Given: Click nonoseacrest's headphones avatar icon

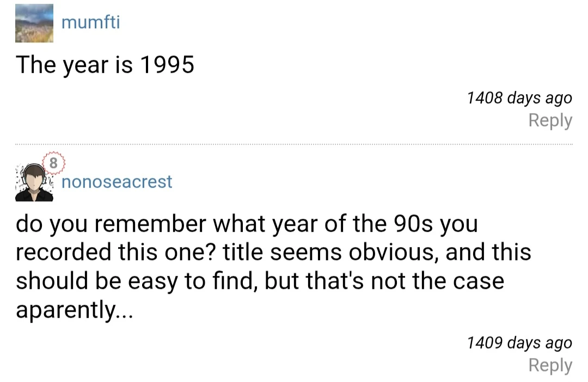Looking at the screenshot, I should tap(34, 182).
